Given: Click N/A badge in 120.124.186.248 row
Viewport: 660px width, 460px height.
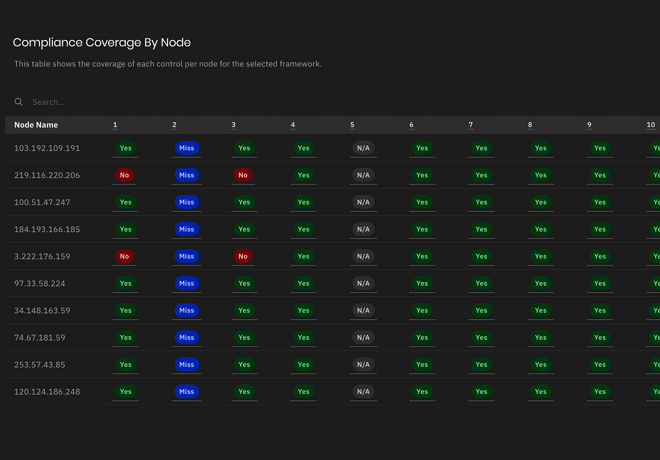Looking at the screenshot, I should click(363, 392).
